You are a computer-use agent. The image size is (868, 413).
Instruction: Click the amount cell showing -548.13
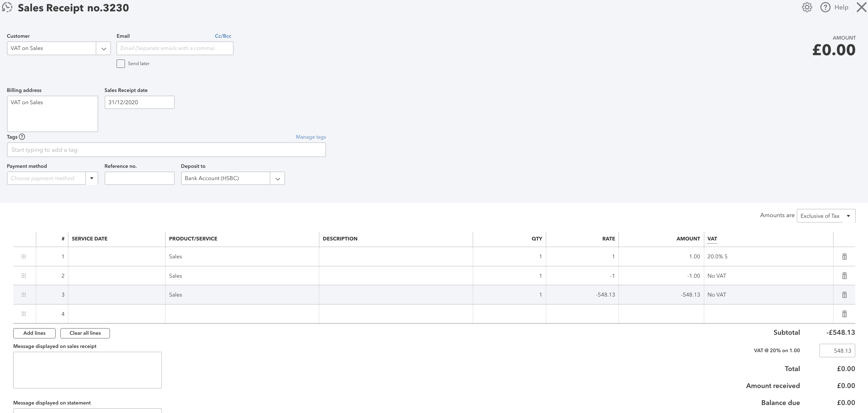661,295
